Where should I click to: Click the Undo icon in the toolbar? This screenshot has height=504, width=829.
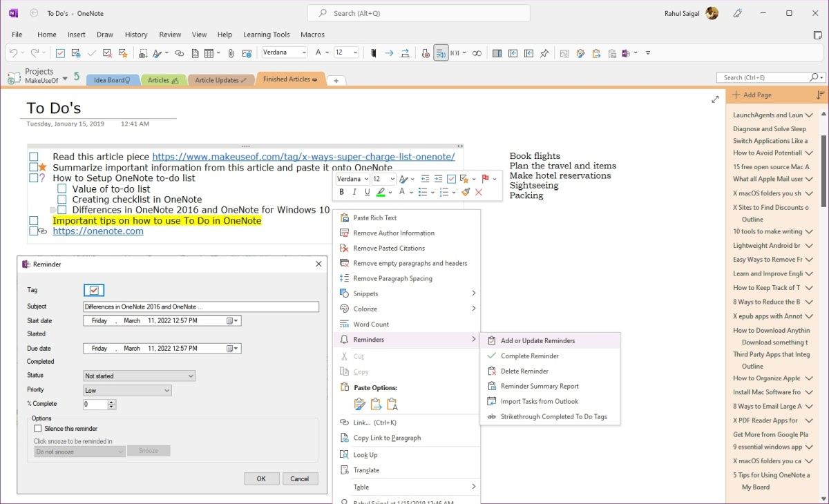15,52
